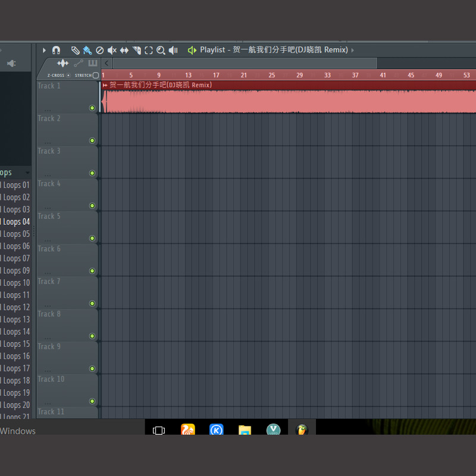The width and height of the screenshot is (476, 476).
Task: Click the audio clip waveform on Track 1
Action: [x=289, y=101]
